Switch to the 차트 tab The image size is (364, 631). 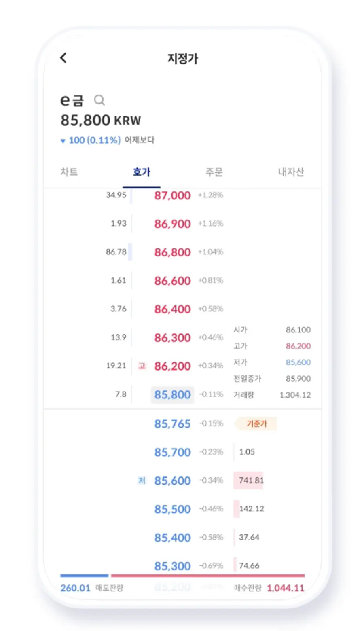pos(69,172)
